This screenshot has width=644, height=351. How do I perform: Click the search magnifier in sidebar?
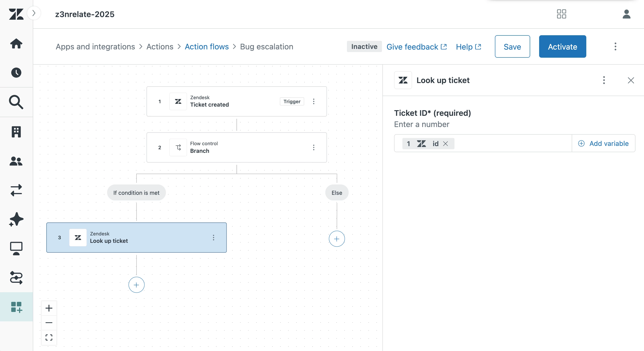tap(16, 102)
